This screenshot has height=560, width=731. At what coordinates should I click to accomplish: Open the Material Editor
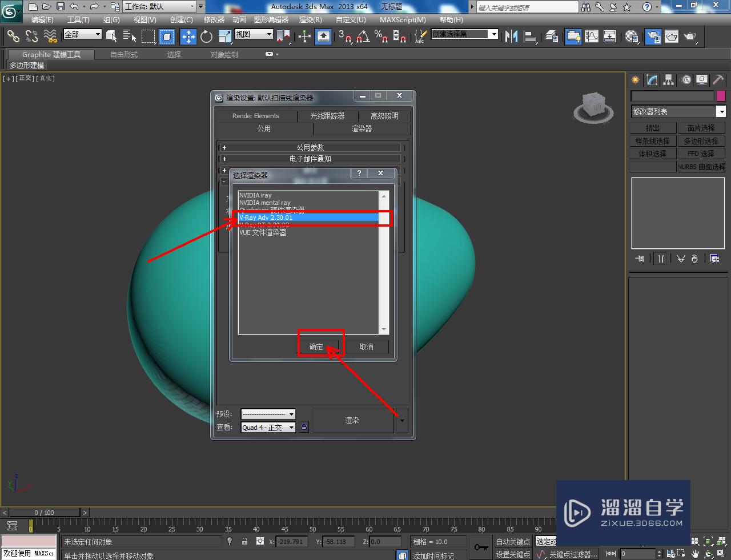(x=632, y=37)
